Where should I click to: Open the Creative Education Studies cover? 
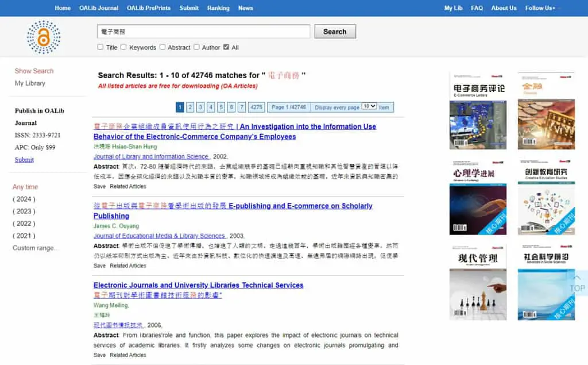(x=546, y=197)
